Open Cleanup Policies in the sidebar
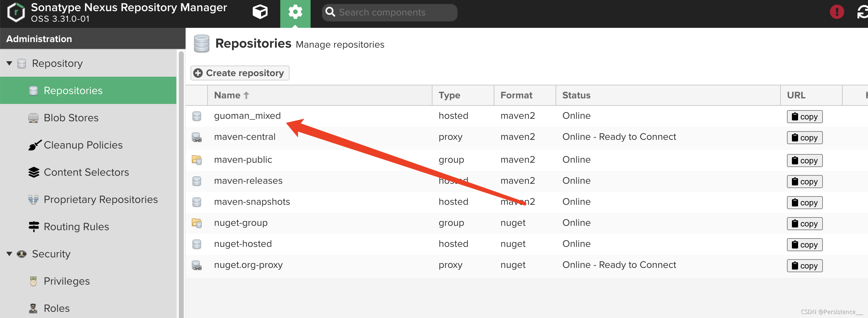 click(88, 145)
